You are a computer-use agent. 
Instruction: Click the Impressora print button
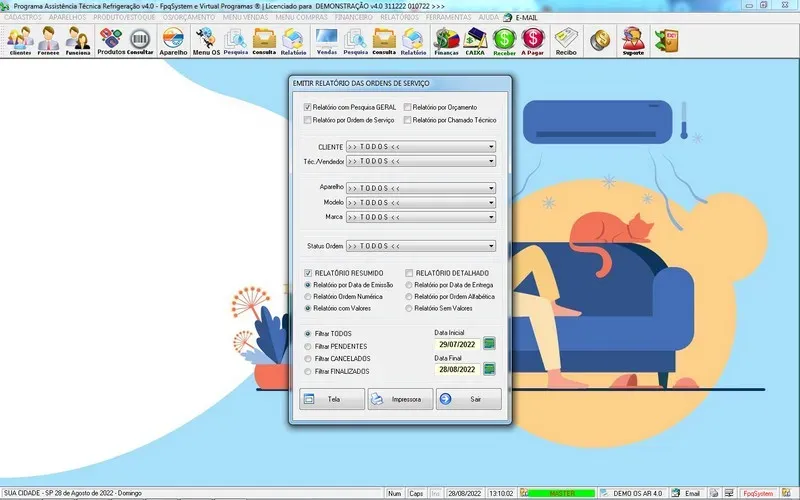click(400, 399)
